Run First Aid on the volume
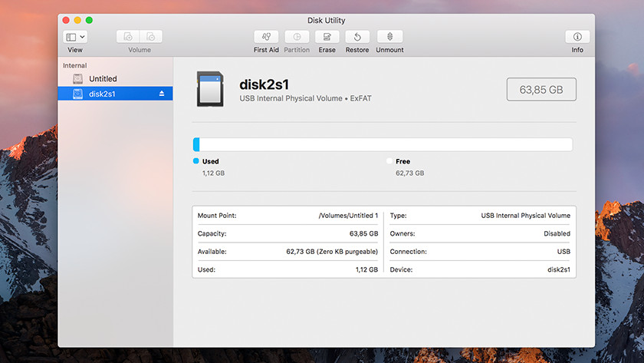Screen dimensions: 644x363 [266, 37]
